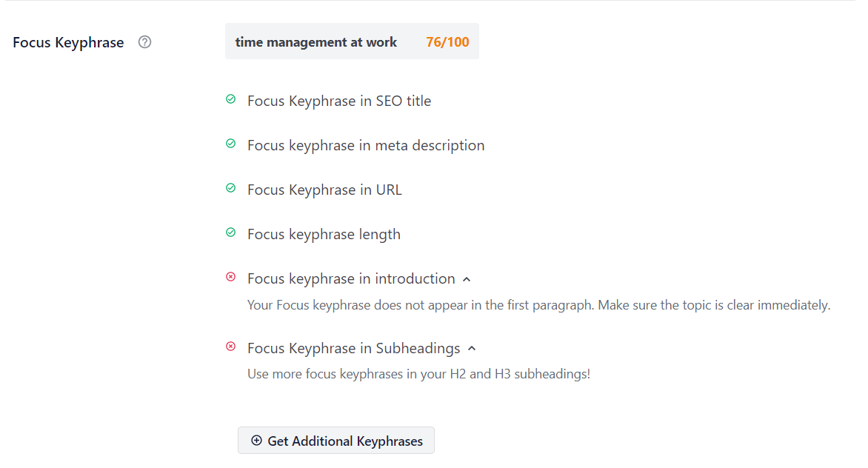This screenshot has width=868, height=468.
Task: Collapse the Focus Keyphrase in Subheadings section
Action: point(473,348)
